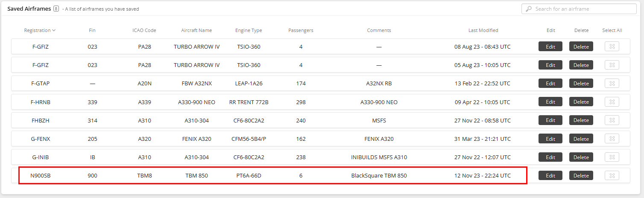Tick the select box for F-HRNB row
Screen dimensions: 644x198
[612, 102]
